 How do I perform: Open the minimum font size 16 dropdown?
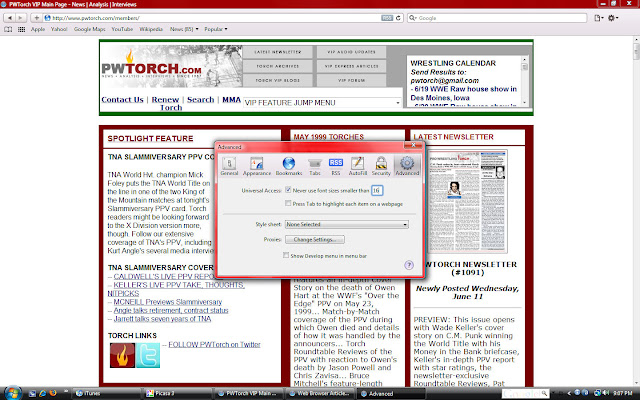377,190
